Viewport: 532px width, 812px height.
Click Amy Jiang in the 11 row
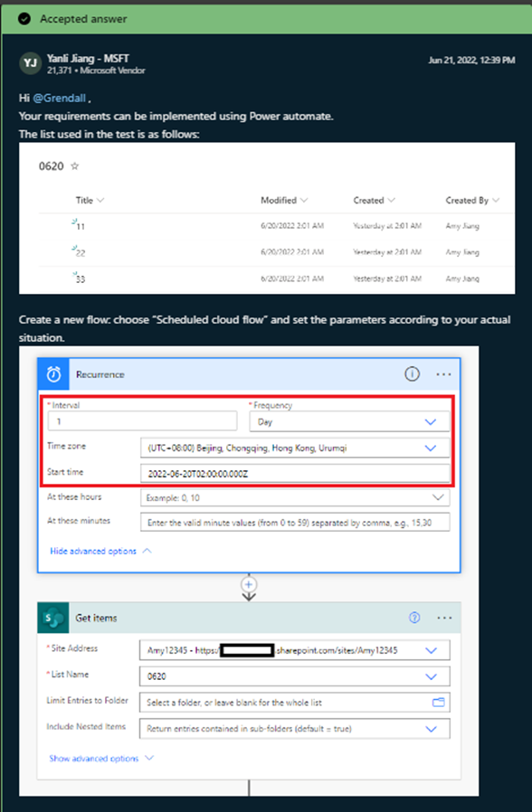point(462,226)
